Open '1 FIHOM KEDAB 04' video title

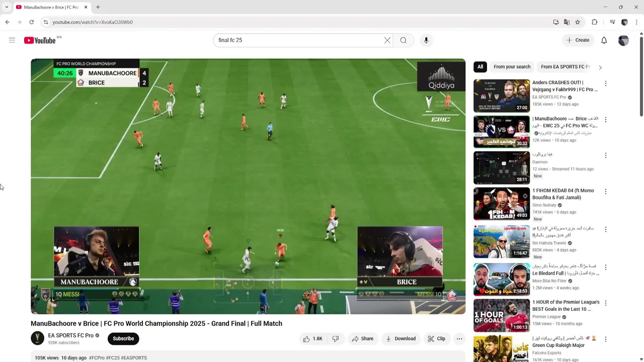pos(563,194)
